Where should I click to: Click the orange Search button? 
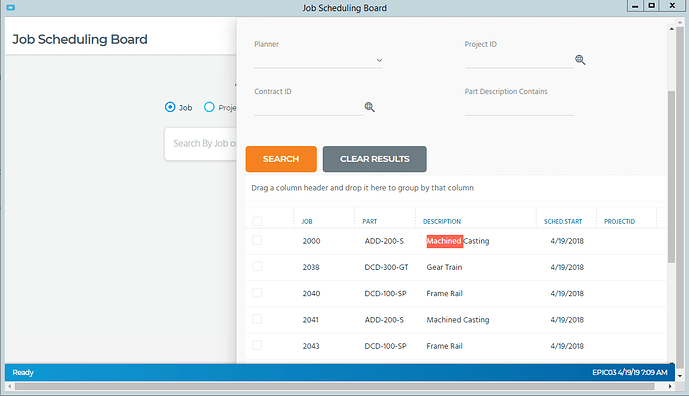pos(281,159)
